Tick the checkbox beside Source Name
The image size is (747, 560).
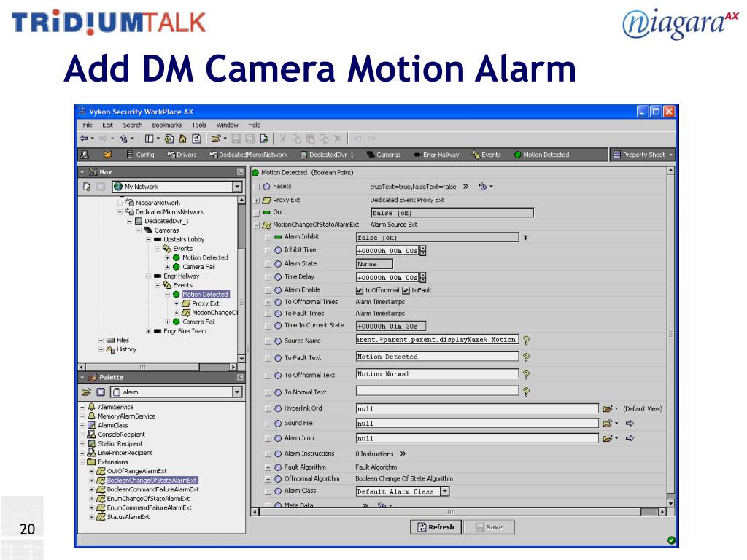pos(268,341)
